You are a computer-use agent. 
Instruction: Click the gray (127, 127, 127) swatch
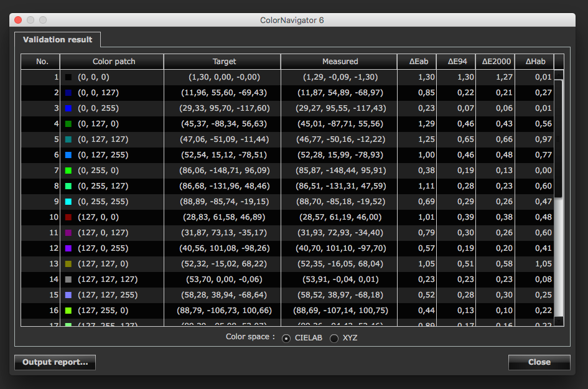point(68,279)
